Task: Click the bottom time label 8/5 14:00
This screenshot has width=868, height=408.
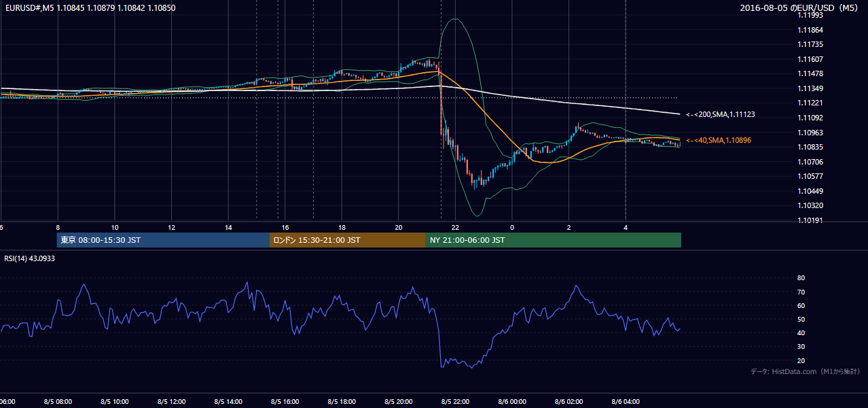Action: 228,402
